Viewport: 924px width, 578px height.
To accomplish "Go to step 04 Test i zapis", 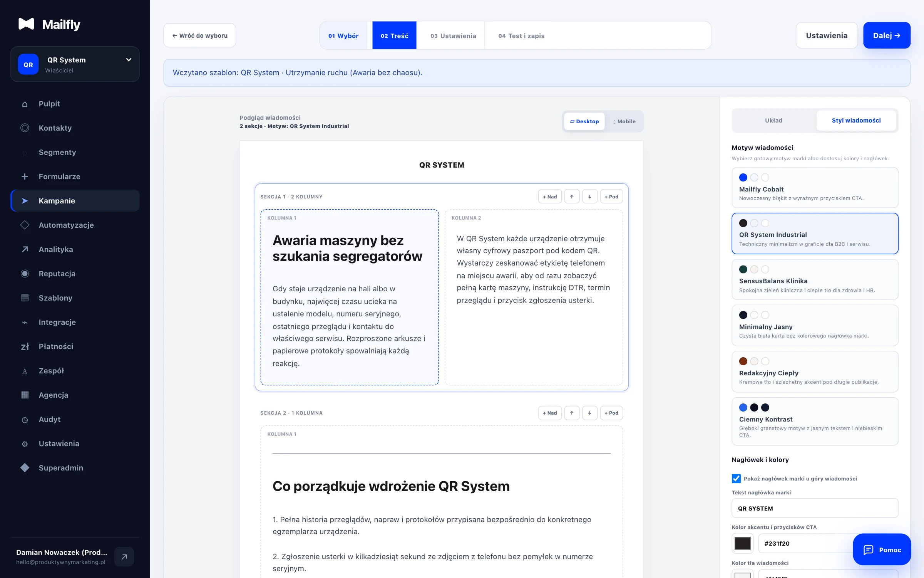I will pyautogui.click(x=521, y=35).
